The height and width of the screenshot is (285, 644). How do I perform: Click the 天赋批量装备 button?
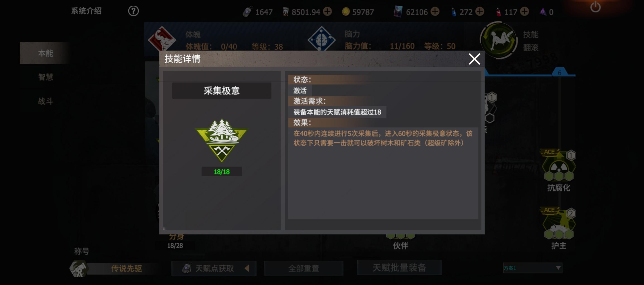click(x=399, y=268)
